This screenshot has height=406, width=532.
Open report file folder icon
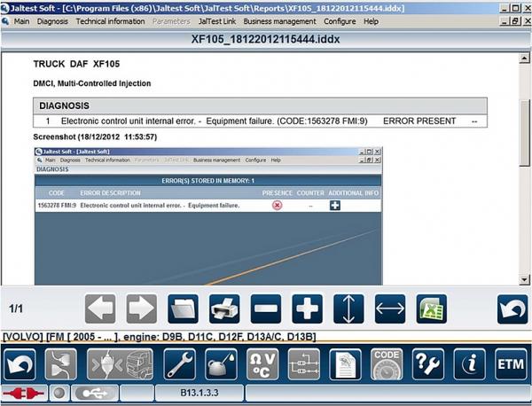pyautogui.click(x=183, y=308)
